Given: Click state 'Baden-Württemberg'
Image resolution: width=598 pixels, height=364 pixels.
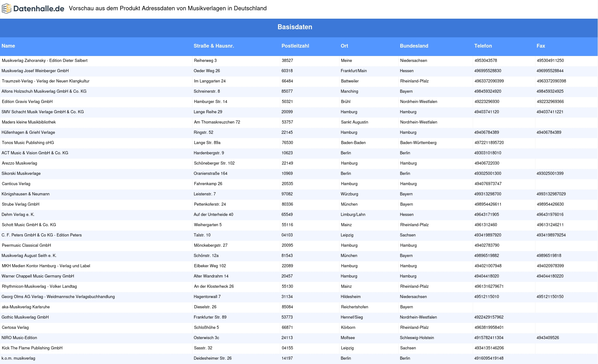Looking at the screenshot, I should (x=418, y=143).
